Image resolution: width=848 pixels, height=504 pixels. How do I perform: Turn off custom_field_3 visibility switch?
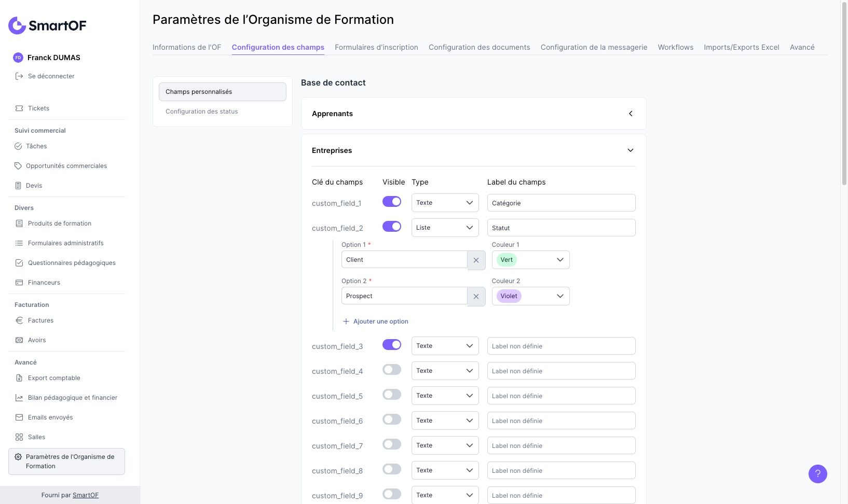[x=392, y=345]
